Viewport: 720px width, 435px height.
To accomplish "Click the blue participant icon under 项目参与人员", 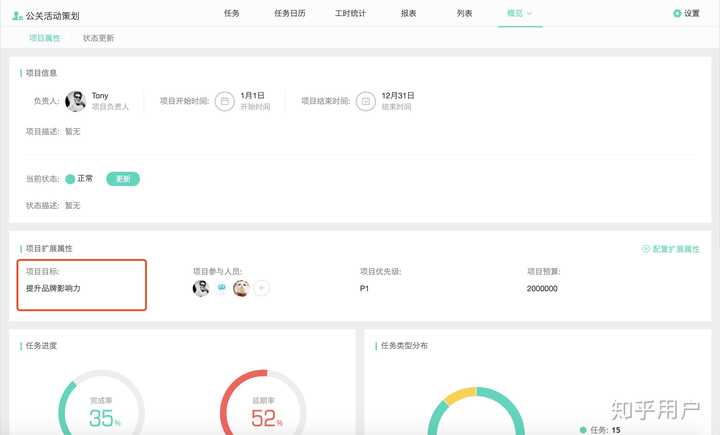I will 222,288.
